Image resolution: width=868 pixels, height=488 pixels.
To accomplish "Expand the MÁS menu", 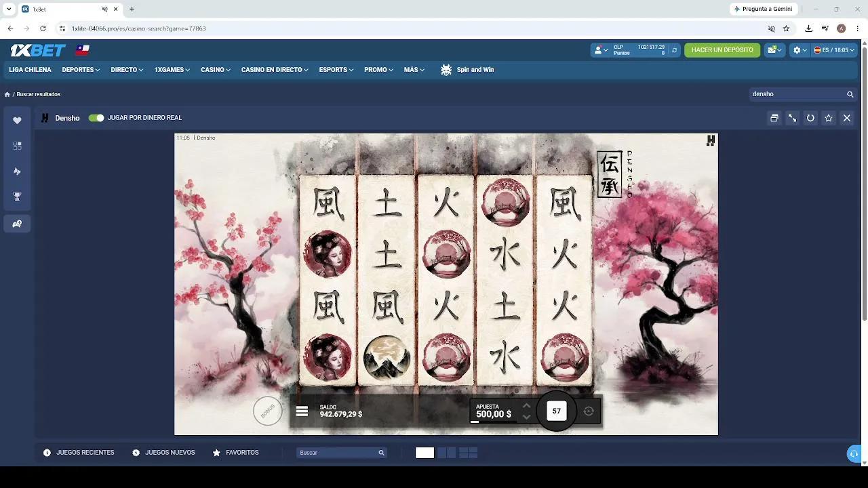I will (x=414, y=70).
